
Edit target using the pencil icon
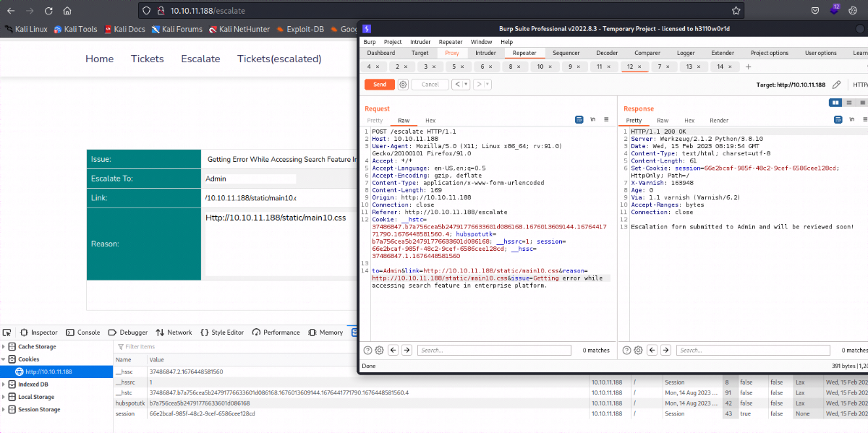pos(837,85)
